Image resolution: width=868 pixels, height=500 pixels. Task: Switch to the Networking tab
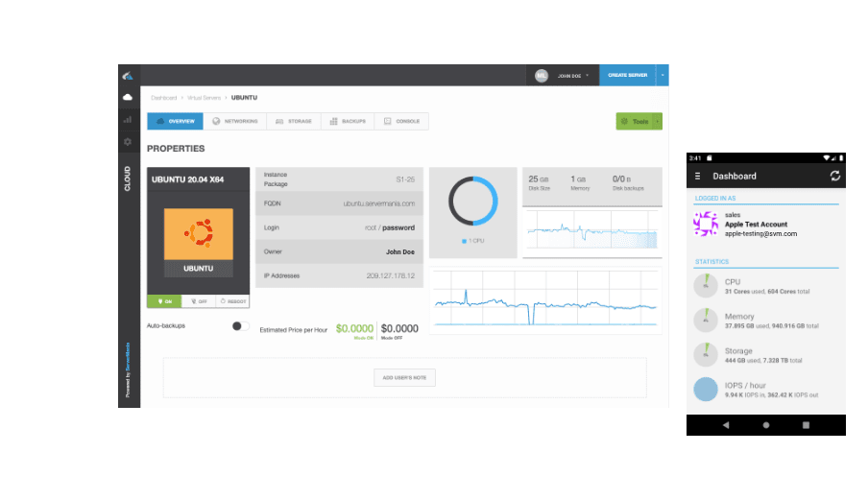(x=236, y=122)
